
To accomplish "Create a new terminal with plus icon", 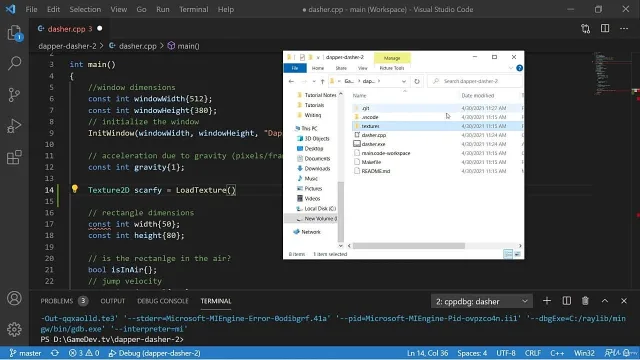I will click(x=547, y=301).
